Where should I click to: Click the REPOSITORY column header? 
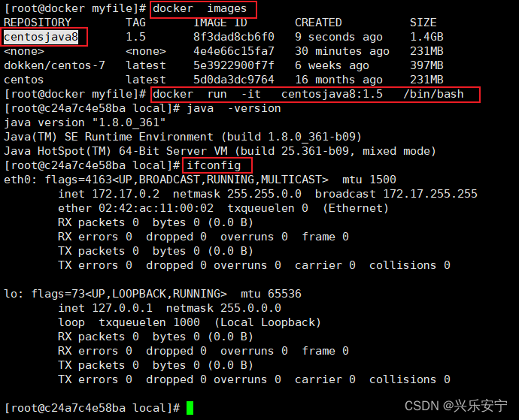pyautogui.click(x=38, y=23)
